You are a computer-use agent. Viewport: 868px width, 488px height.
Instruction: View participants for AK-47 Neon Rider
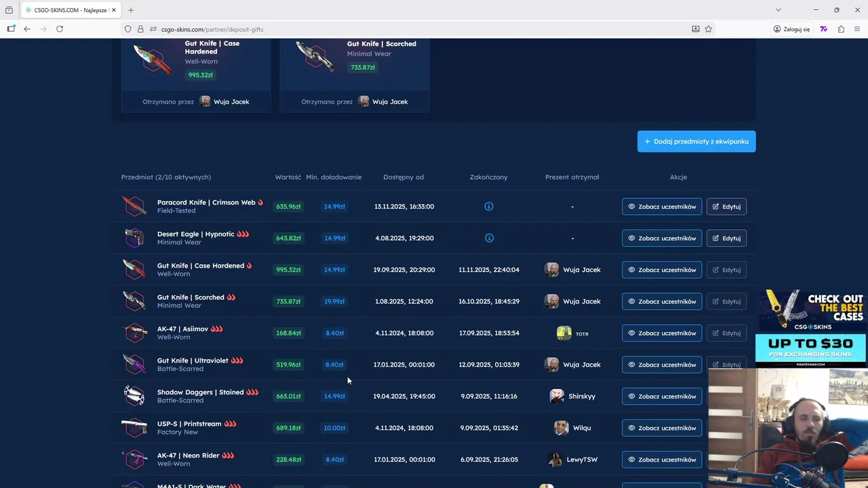tap(662, 460)
